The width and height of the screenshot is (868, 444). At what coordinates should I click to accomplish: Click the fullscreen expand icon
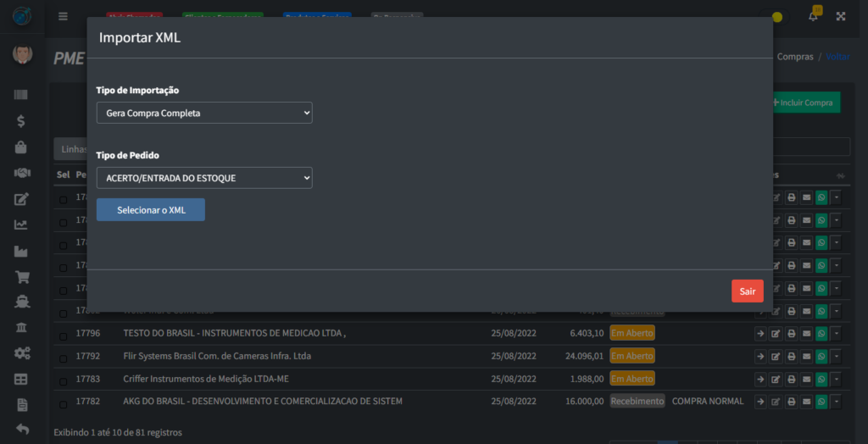pos(841,16)
